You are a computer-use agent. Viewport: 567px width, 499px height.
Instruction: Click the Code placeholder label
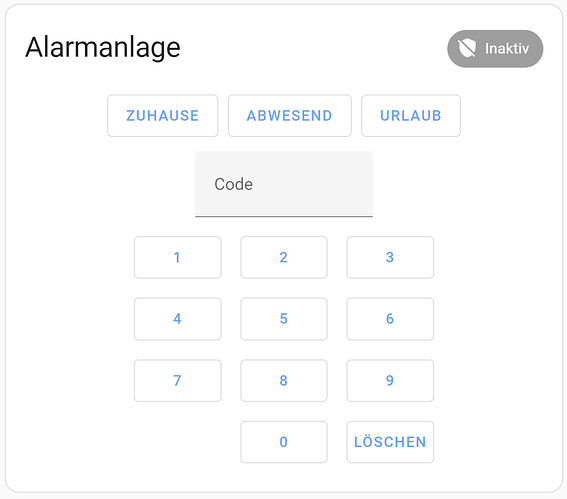click(x=234, y=184)
